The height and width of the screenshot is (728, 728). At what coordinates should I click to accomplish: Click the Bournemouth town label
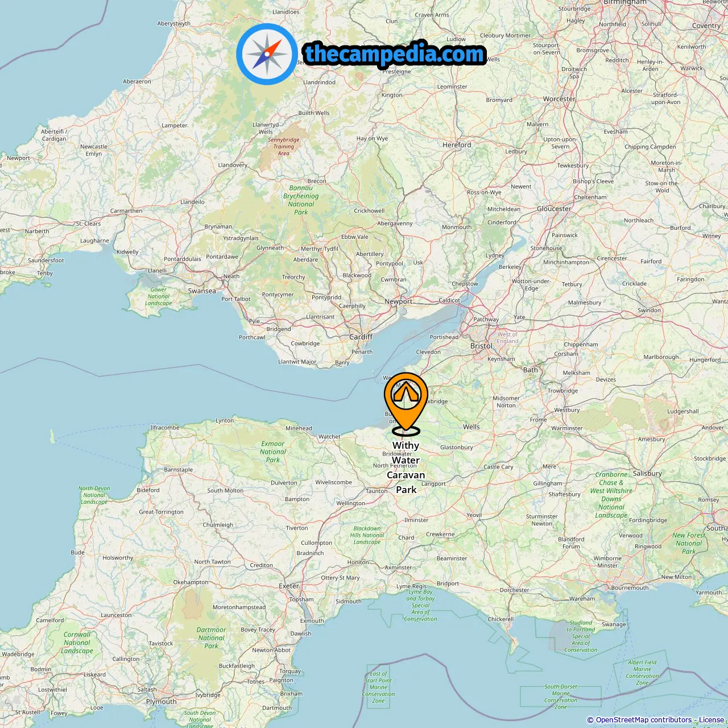(x=630, y=588)
